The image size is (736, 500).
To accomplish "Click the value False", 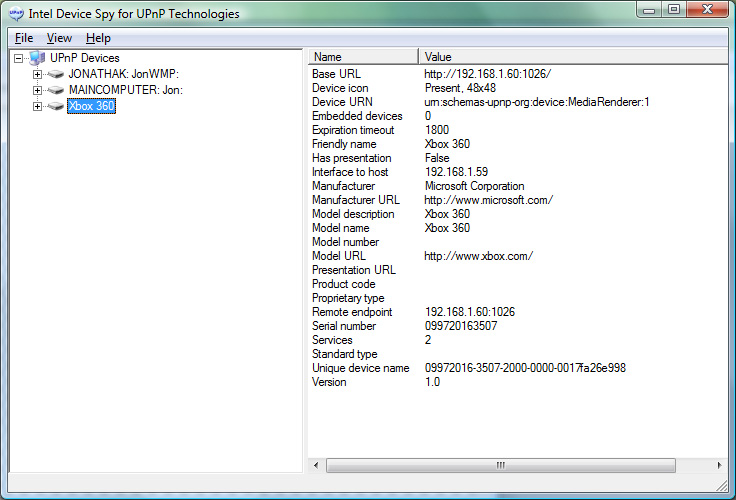I will coord(437,158).
